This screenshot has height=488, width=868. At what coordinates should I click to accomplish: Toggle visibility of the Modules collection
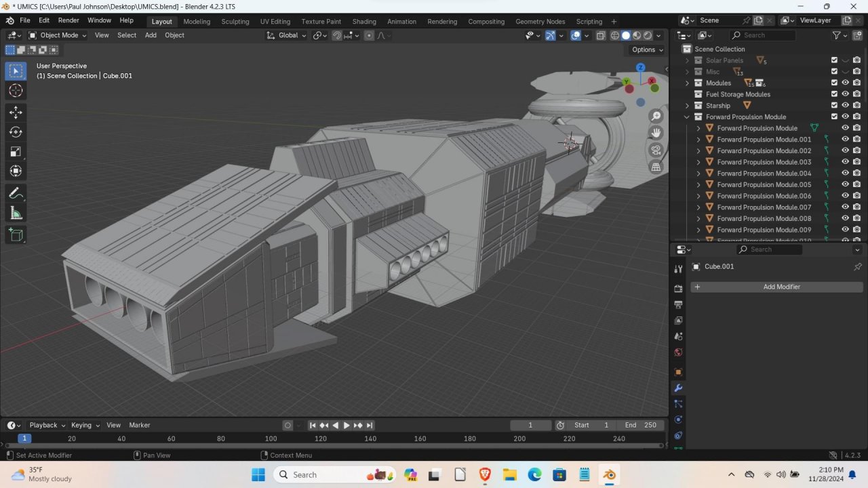[x=845, y=83]
